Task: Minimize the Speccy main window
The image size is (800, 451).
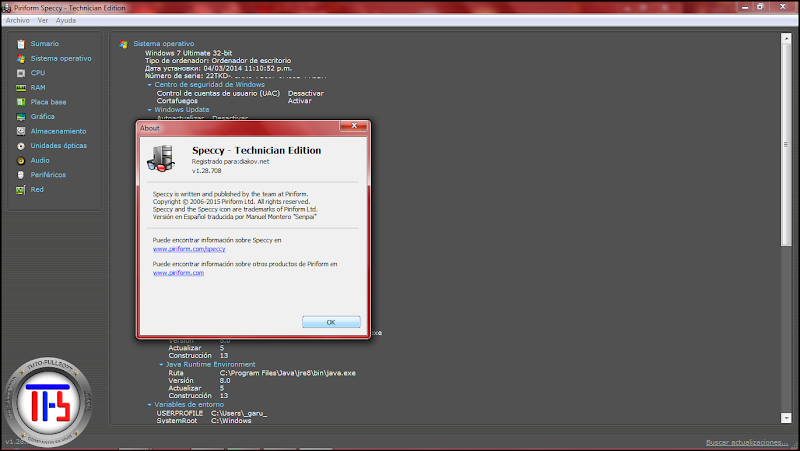Action: tap(745, 7)
